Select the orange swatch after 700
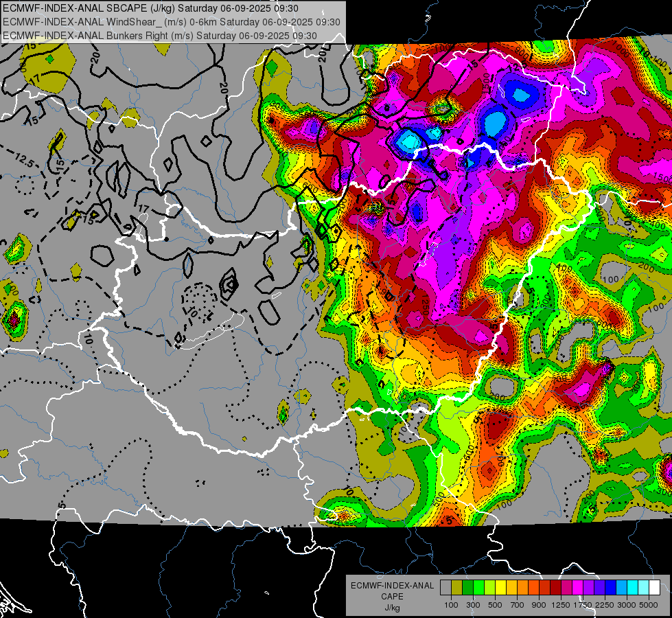Viewport: 672px width, 618px height. tap(523, 588)
